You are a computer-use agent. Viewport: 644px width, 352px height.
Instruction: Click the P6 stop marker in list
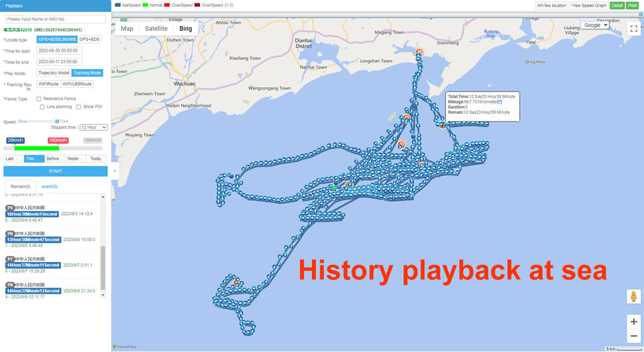coord(10,234)
